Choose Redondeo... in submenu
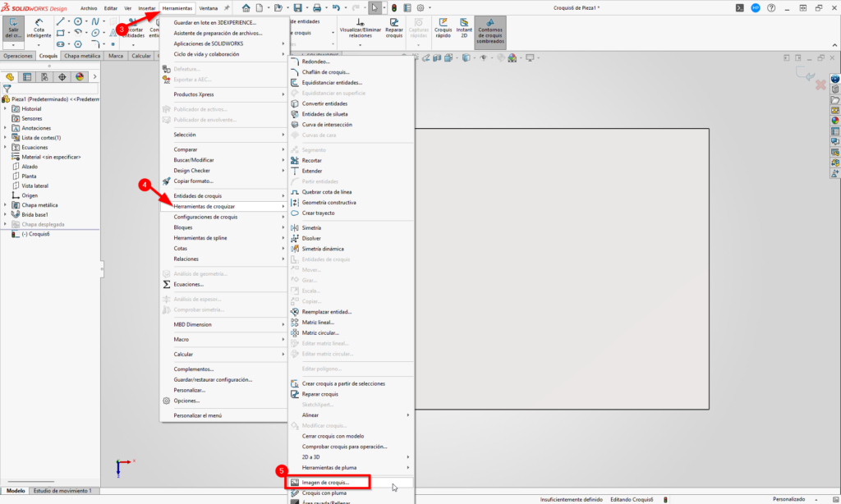 315,62
